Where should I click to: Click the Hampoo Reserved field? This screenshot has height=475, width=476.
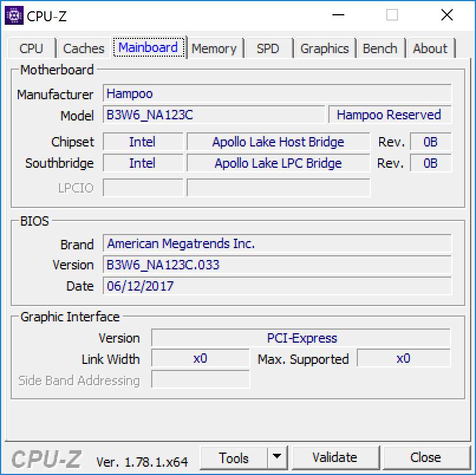(390, 115)
